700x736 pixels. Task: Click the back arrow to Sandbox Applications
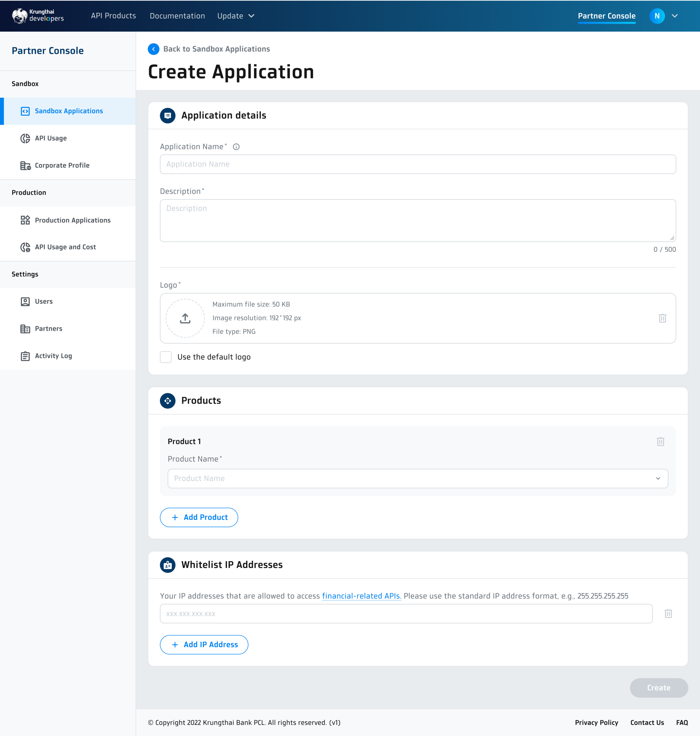point(153,49)
